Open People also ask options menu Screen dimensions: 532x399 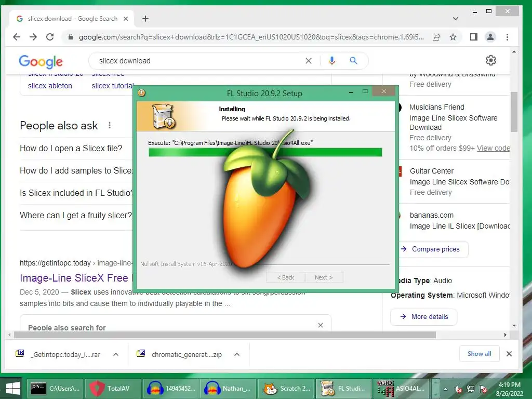coord(109,125)
